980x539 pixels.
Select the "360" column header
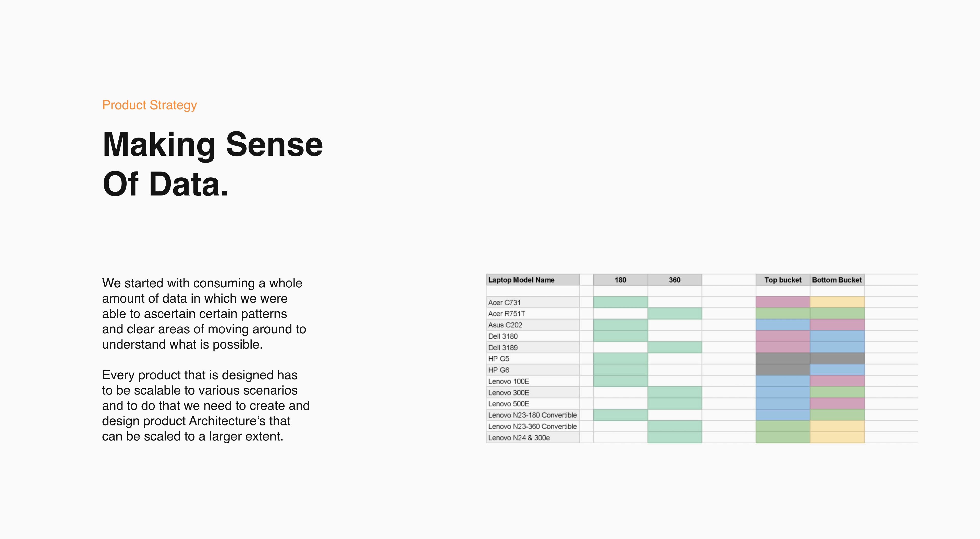[x=675, y=280]
